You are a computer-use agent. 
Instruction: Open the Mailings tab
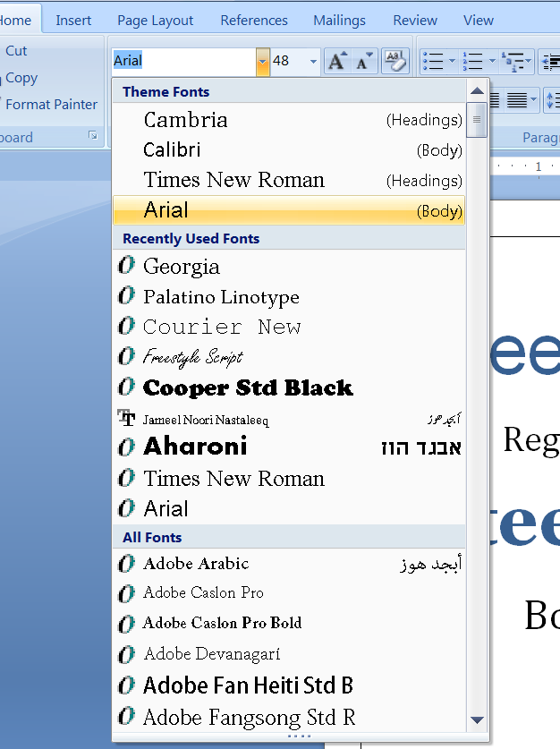pos(339,20)
